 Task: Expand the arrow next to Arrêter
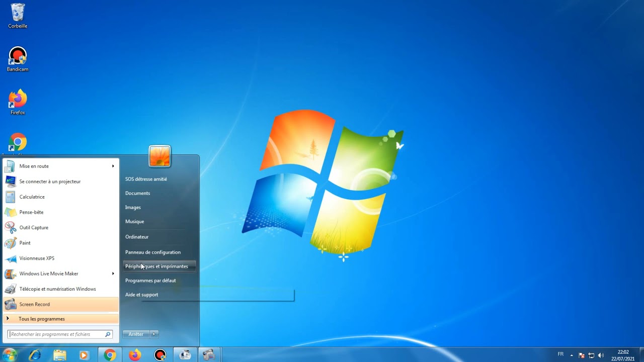click(154, 334)
